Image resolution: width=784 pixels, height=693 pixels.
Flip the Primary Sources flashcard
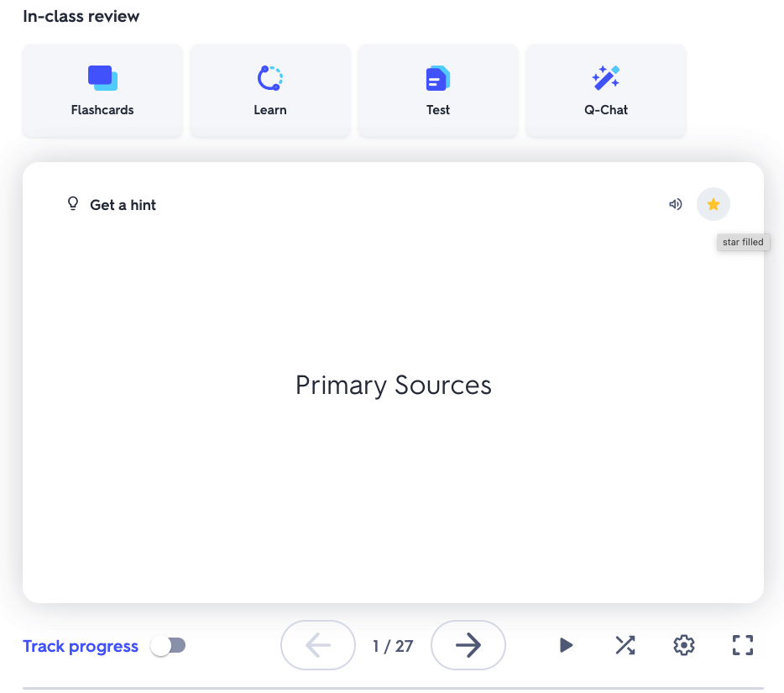click(393, 386)
